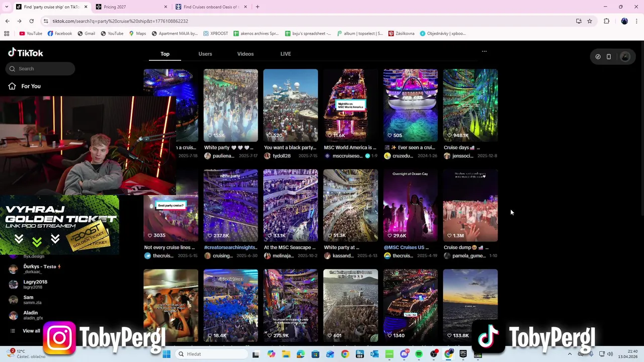Open paulienа profile under White party video

pyautogui.click(x=224, y=156)
